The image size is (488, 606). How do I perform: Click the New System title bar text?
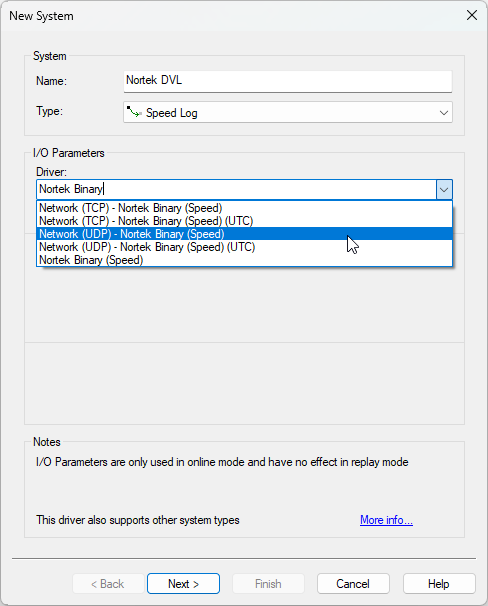[41, 16]
